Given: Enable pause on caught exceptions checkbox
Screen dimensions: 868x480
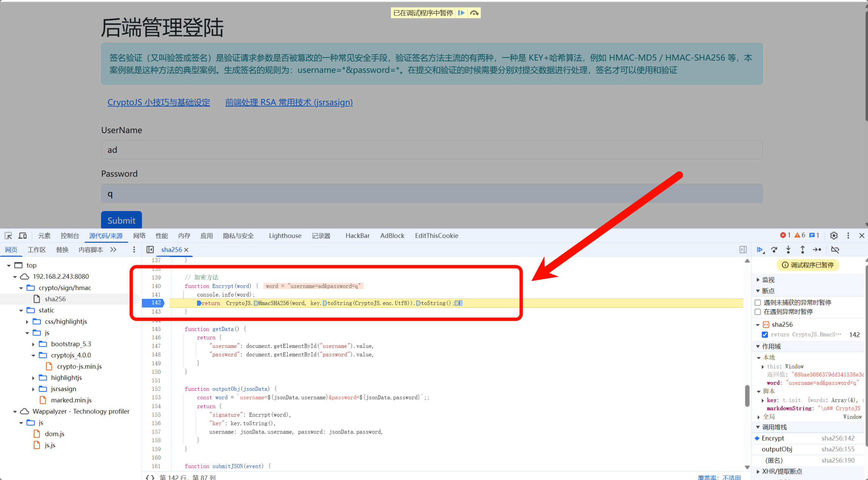Looking at the screenshot, I should pyautogui.click(x=758, y=312).
